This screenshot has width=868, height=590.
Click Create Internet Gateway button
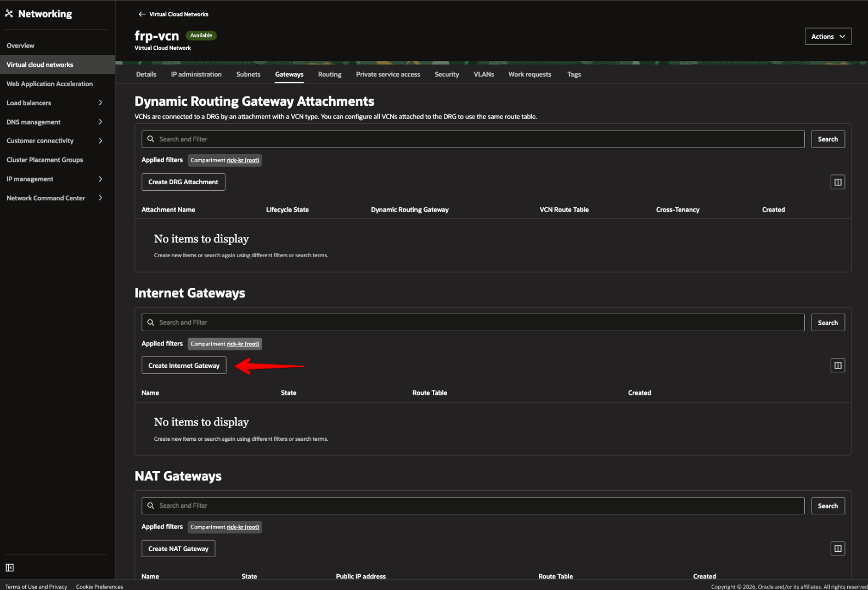(184, 366)
